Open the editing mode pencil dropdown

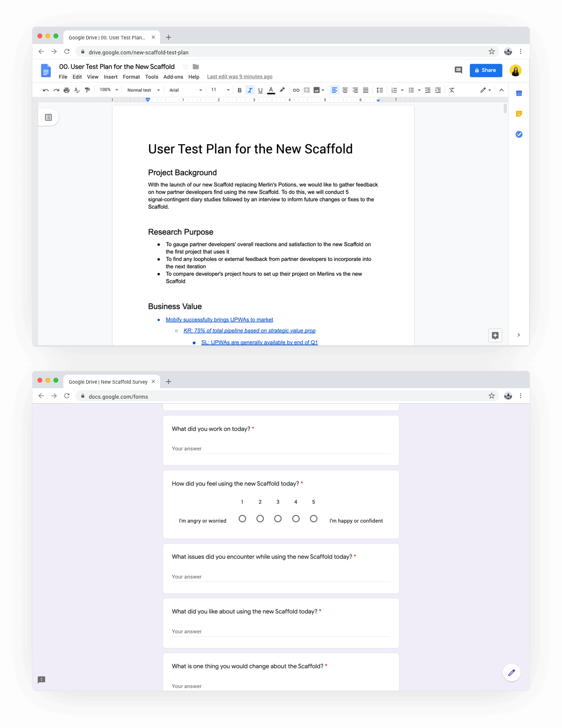click(486, 90)
